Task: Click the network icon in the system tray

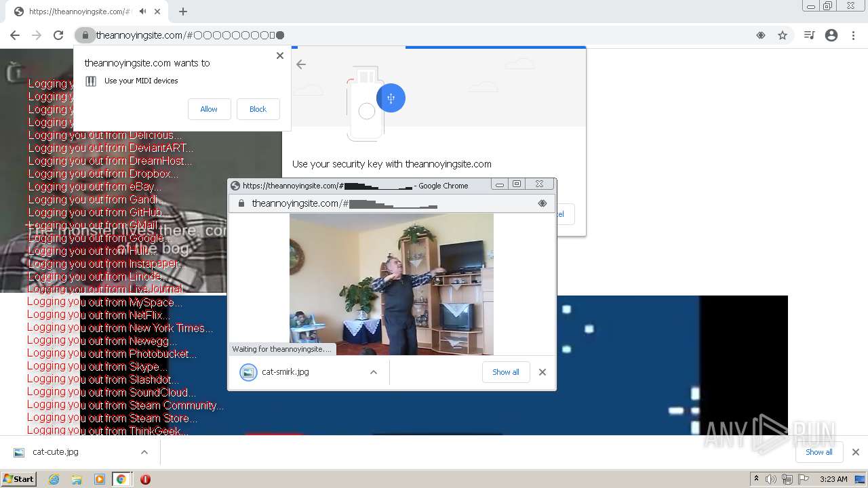Action: (787, 479)
